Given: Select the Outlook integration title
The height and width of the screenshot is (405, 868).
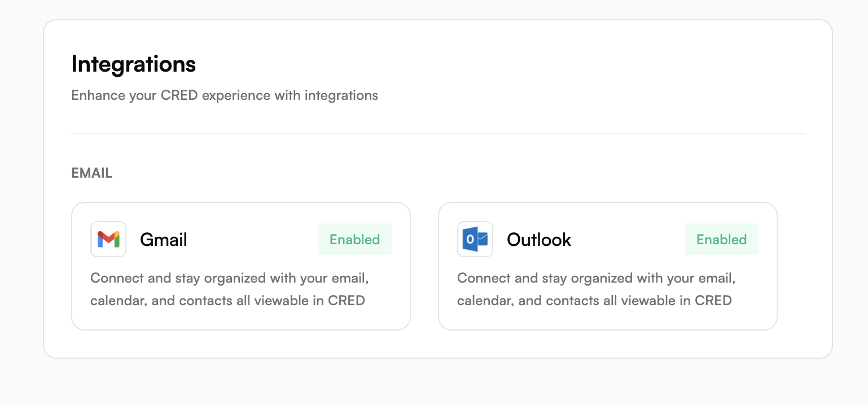Looking at the screenshot, I should (x=539, y=240).
